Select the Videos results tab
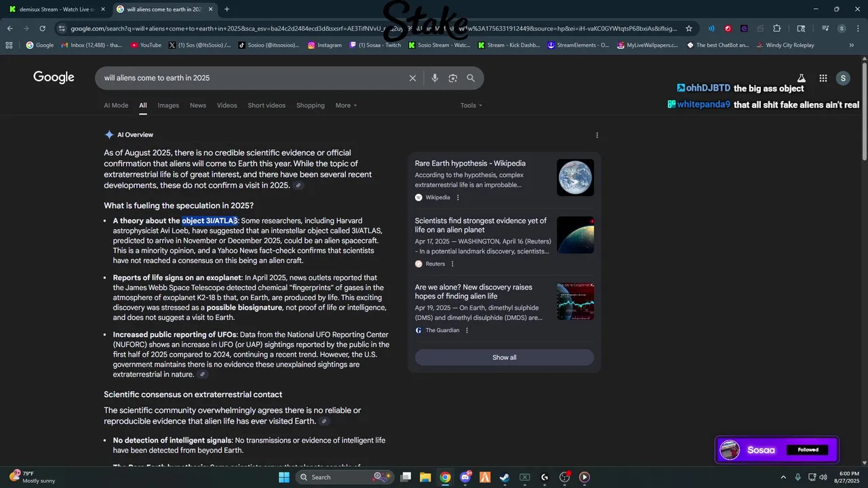 227,105
